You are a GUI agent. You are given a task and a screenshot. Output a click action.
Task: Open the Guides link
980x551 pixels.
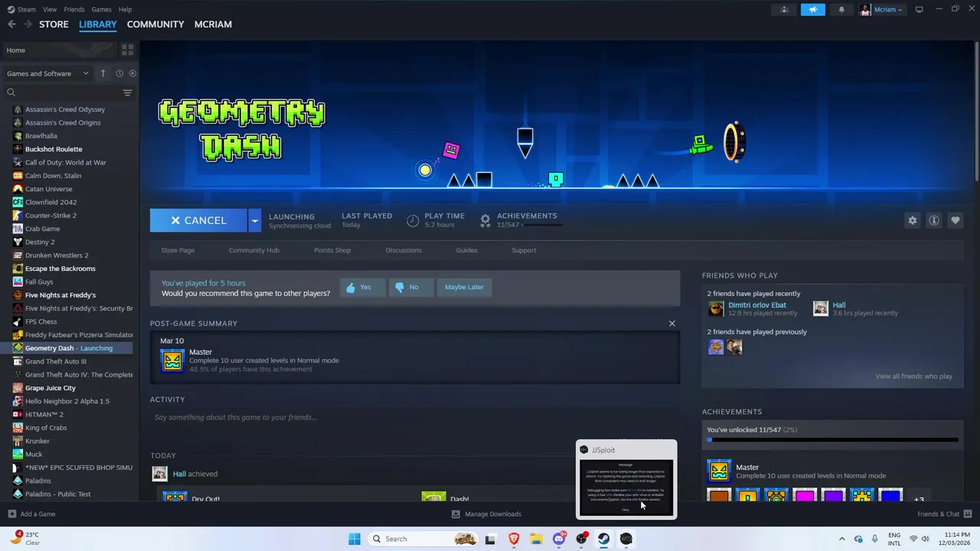click(x=466, y=250)
